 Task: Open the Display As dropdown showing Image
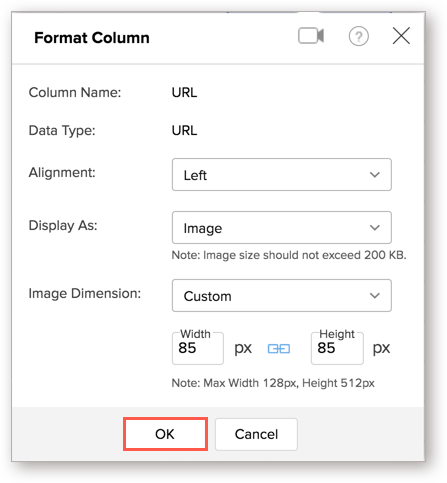click(x=282, y=228)
